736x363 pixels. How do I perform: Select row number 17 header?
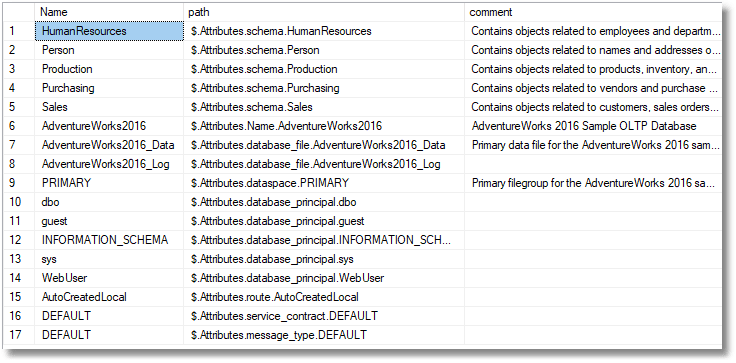(x=19, y=335)
